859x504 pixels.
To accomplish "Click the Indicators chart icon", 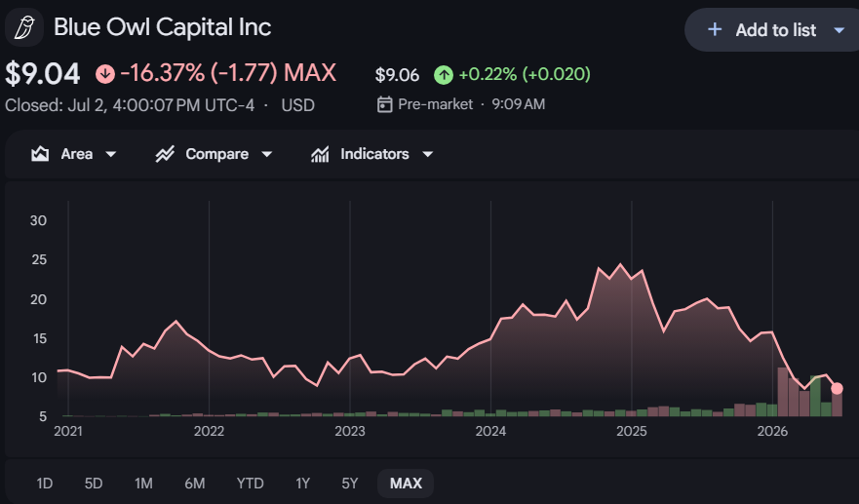I will tap(320, 154).
